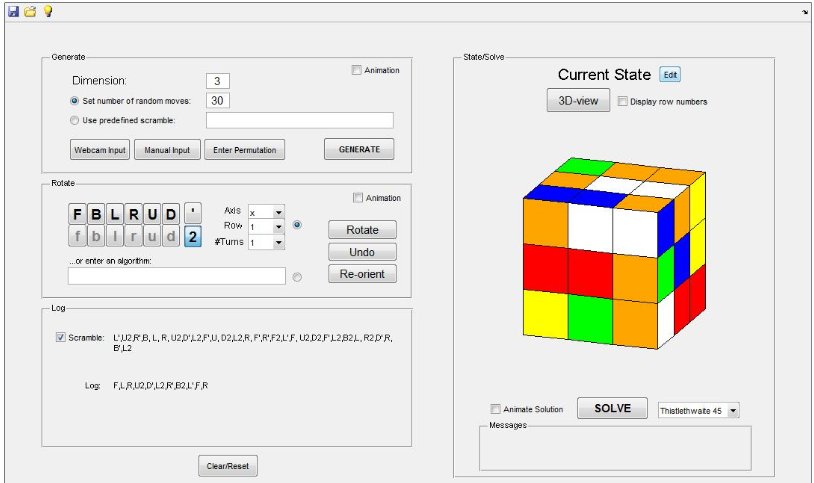Open the Axis dropdown

[278, 212]
